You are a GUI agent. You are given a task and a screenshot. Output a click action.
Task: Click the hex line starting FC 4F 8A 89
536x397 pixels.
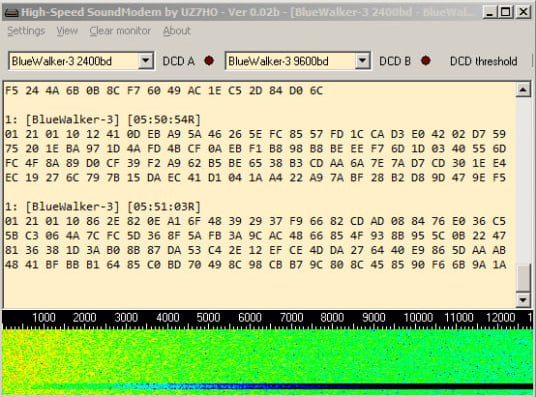pyautogui.click(x=255, y=163)
